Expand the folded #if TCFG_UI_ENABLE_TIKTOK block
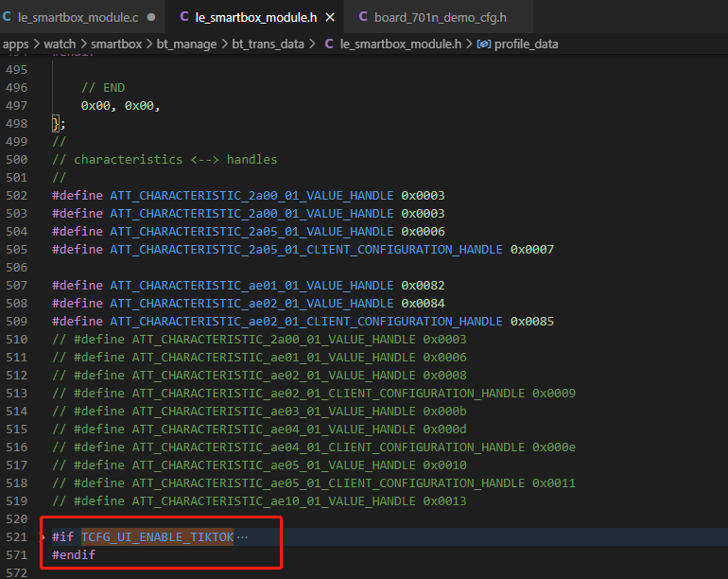This screenshot has width=728, height=579. pos(43,537)
